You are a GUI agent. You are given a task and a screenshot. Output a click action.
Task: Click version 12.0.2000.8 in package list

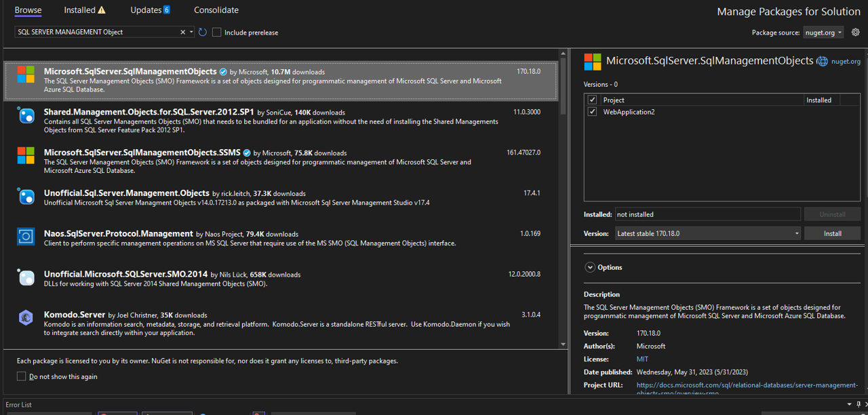[524, 274]
